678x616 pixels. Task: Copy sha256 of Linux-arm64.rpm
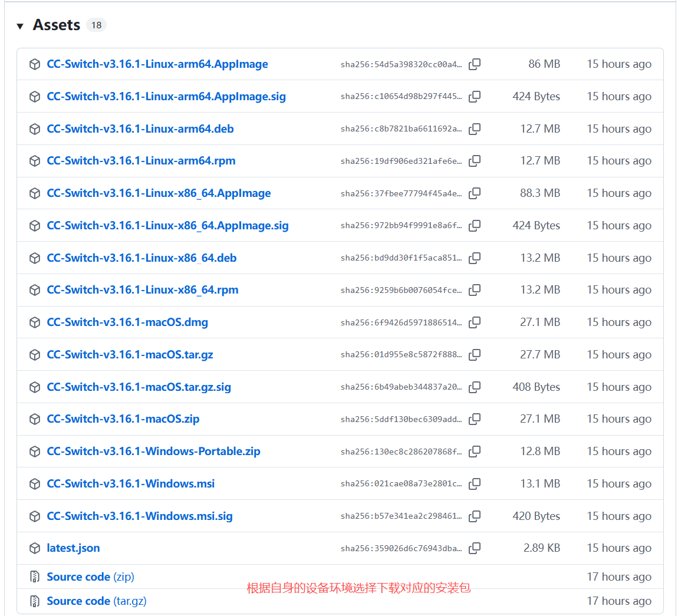[475, 161]
